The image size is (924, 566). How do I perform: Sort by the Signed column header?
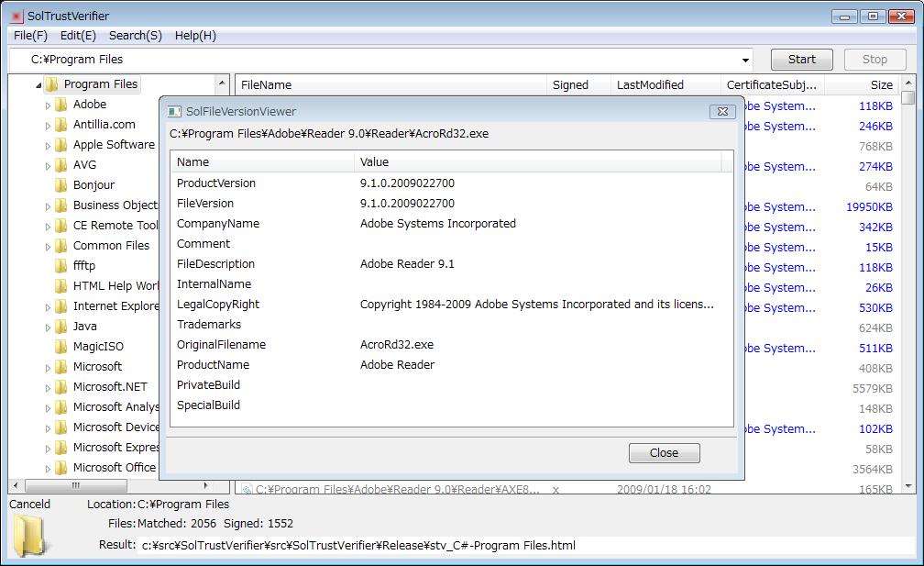pos(578,85)
